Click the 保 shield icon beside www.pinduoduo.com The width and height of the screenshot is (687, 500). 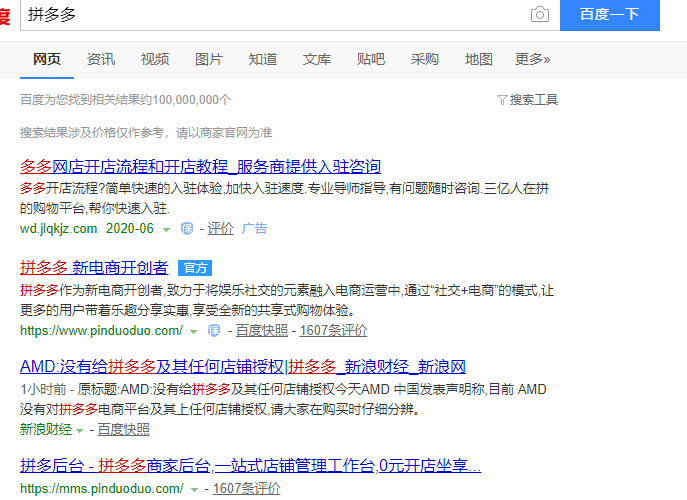pyautogui.click(x=214, y=330)
